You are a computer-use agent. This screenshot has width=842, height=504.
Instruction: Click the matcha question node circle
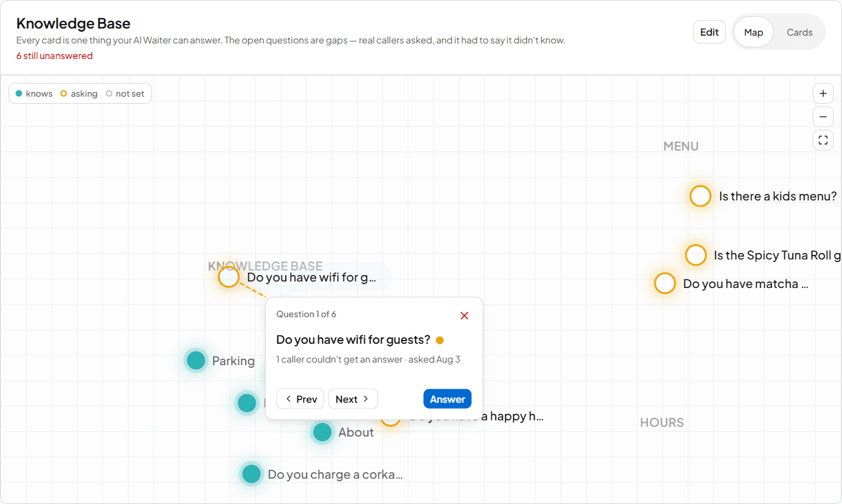665,283
